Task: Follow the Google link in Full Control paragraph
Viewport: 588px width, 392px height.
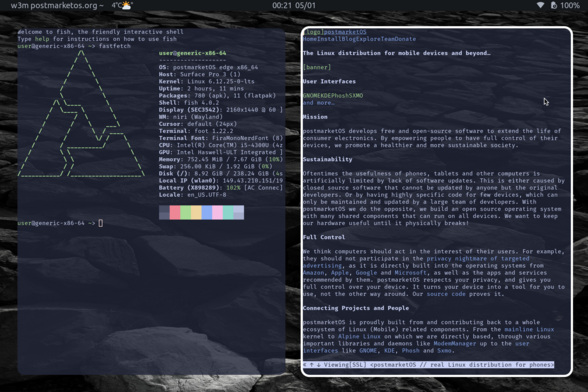Action: (366, 273)
